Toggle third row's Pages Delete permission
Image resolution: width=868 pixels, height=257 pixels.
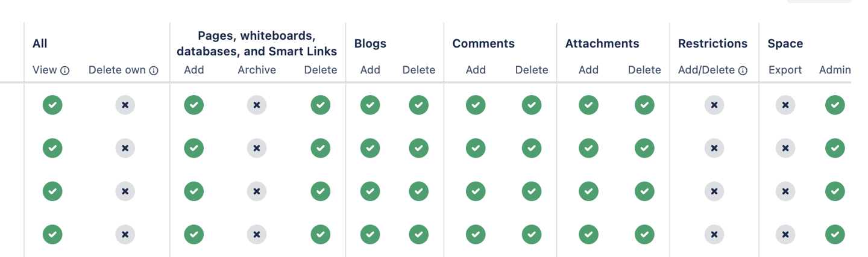(320, 191)
